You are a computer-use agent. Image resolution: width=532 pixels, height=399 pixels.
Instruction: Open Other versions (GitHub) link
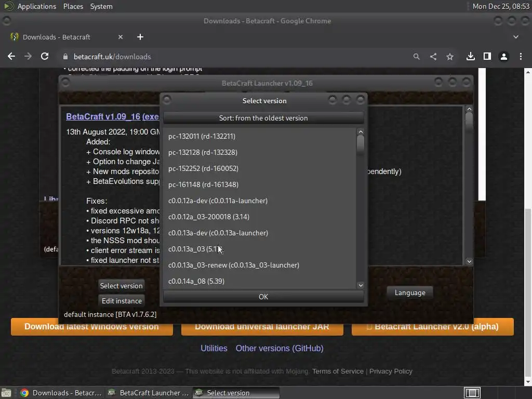[280, 348]
